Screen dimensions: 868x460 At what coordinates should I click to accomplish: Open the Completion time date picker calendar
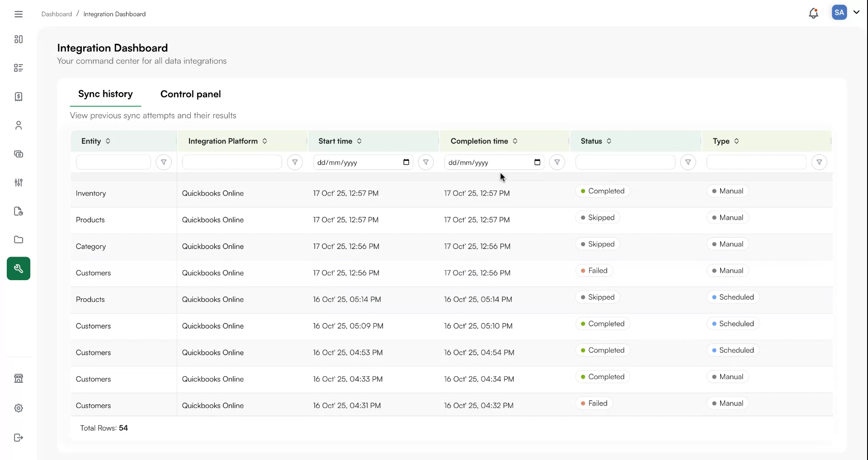[x=537, y=162]
